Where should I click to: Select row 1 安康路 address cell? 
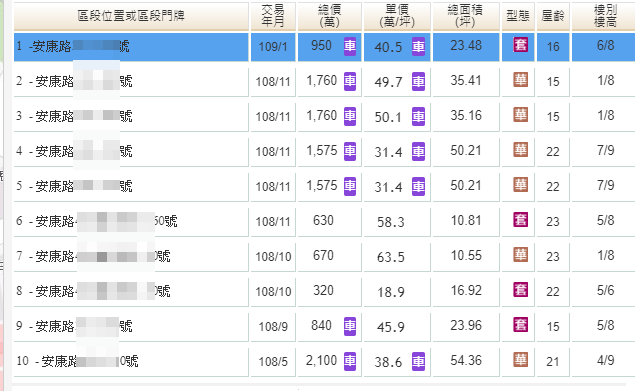click(x=131, y=47)
